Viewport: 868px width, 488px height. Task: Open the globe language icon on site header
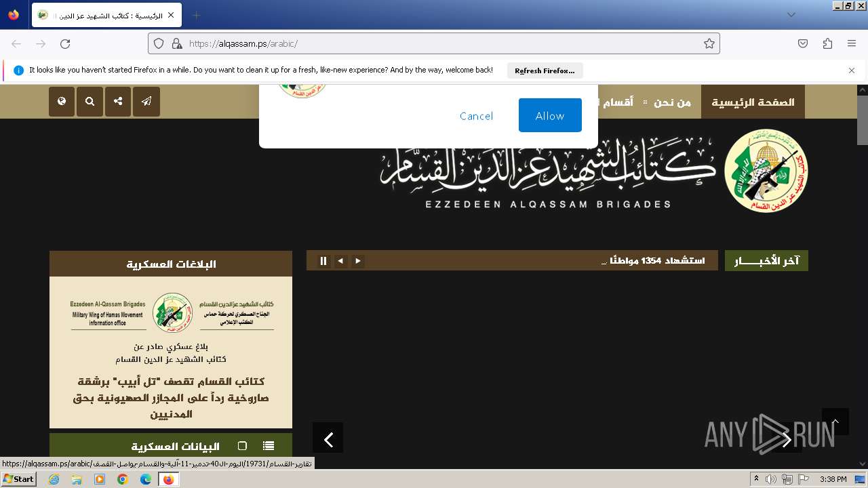(x=62, y=102)
